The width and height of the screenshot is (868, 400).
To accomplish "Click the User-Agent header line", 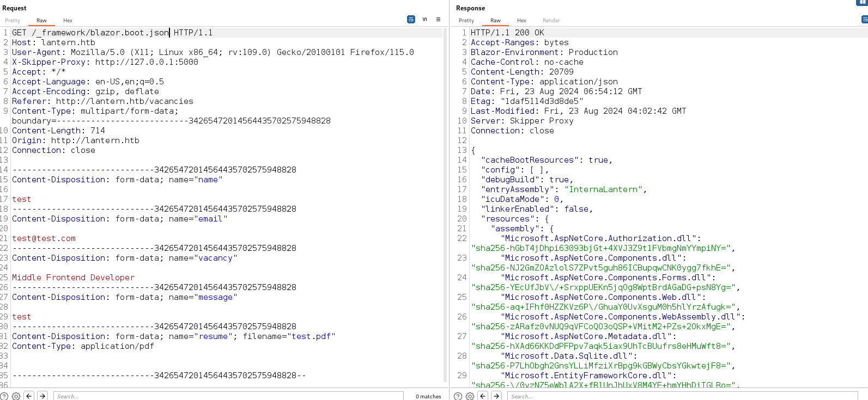I will pyautogui.click(x=213, y=52).
